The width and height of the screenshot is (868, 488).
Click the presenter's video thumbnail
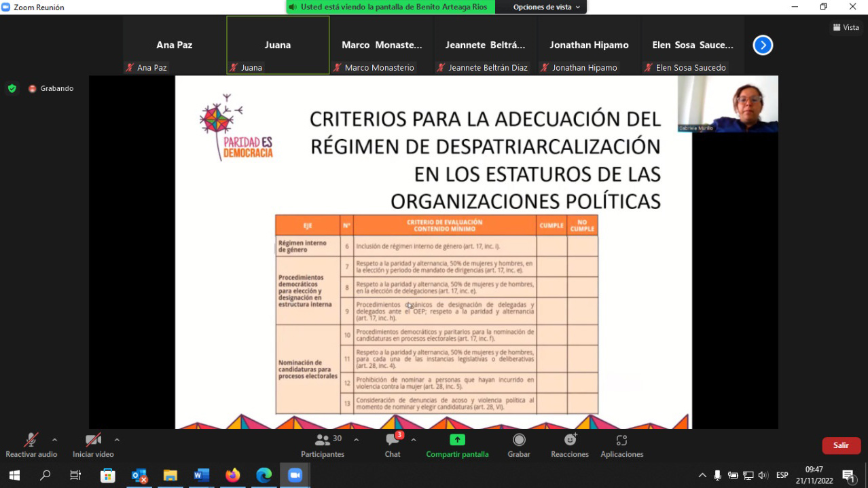pos(727,103)
